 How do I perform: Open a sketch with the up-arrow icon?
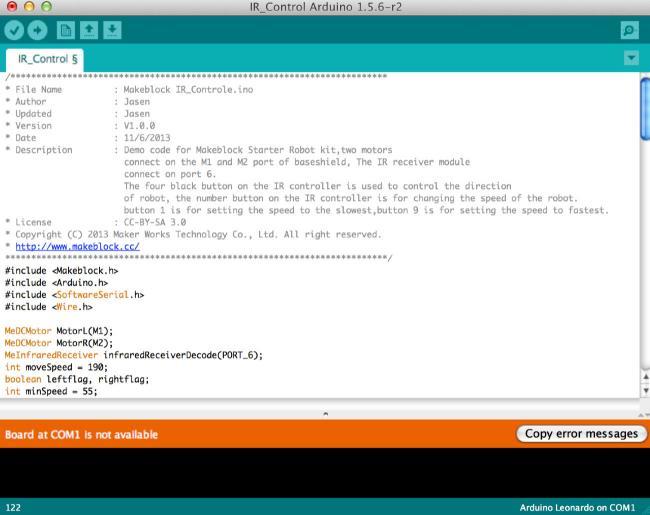coord(89,30)
